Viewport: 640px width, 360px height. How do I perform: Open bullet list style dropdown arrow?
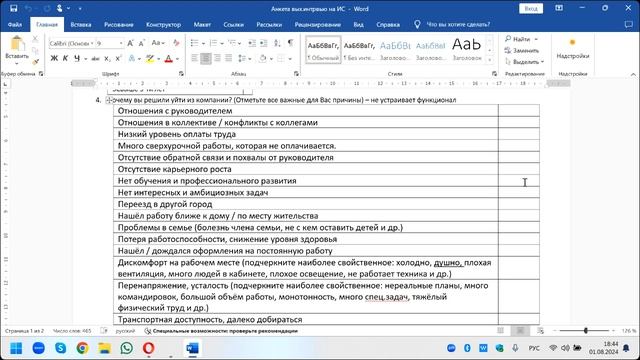(x=203, y=43)
